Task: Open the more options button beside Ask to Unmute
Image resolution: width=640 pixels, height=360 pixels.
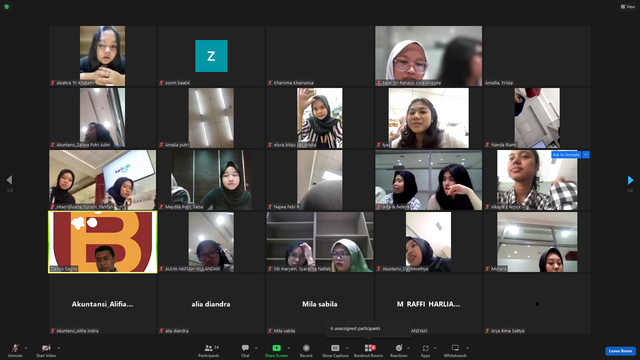Action: 586,155
